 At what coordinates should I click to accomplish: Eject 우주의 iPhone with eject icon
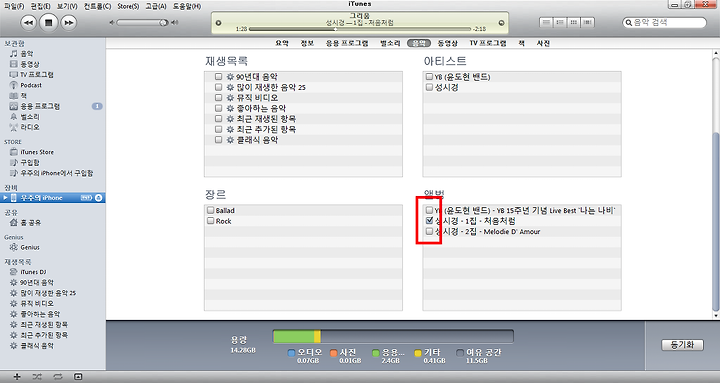pyautogui.click(x=98, y=198)
